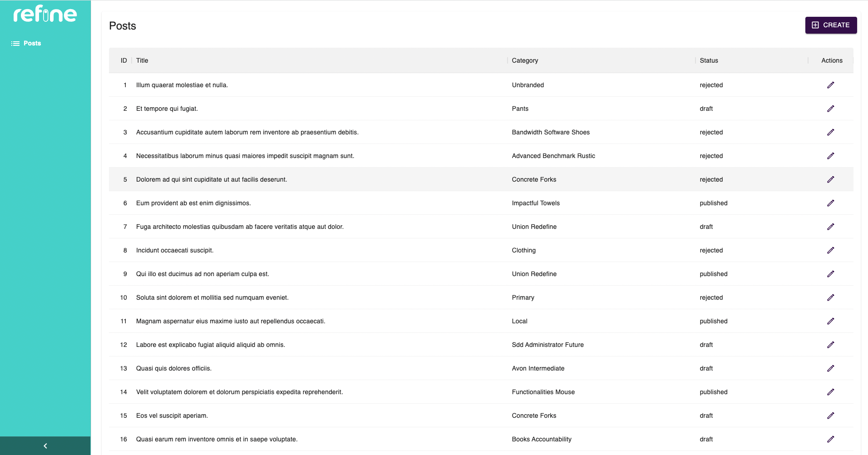Click the refine logo

tap(44, 14)
